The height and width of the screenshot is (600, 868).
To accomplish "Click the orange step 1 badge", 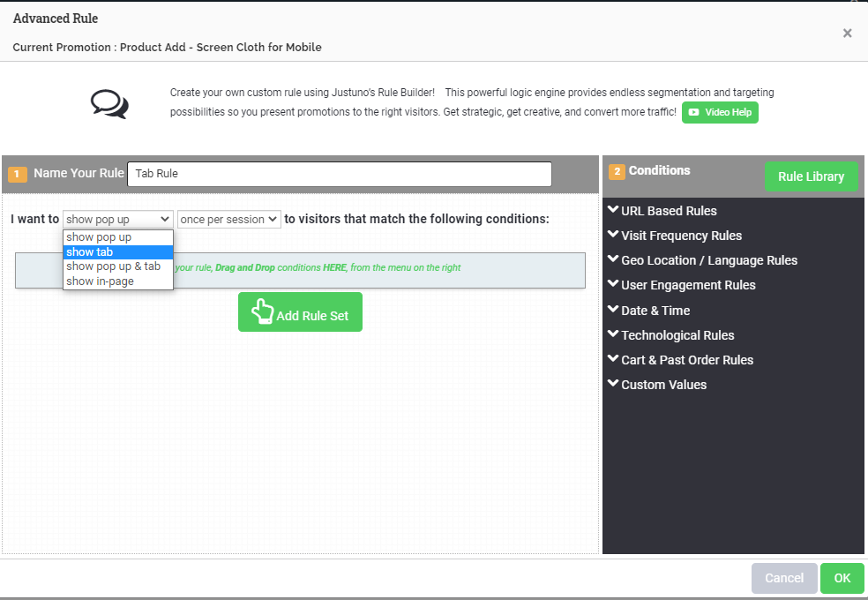I will [x=16, y=175].
